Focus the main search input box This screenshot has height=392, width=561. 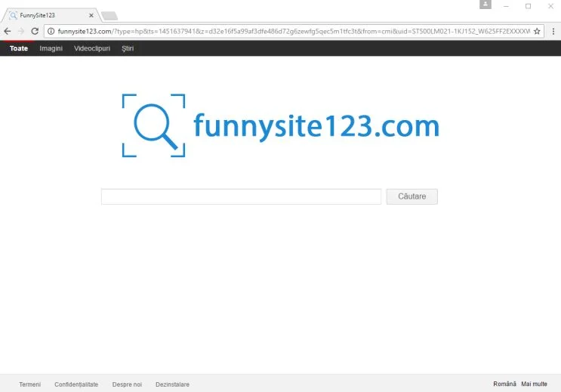[x=241, y=196]
